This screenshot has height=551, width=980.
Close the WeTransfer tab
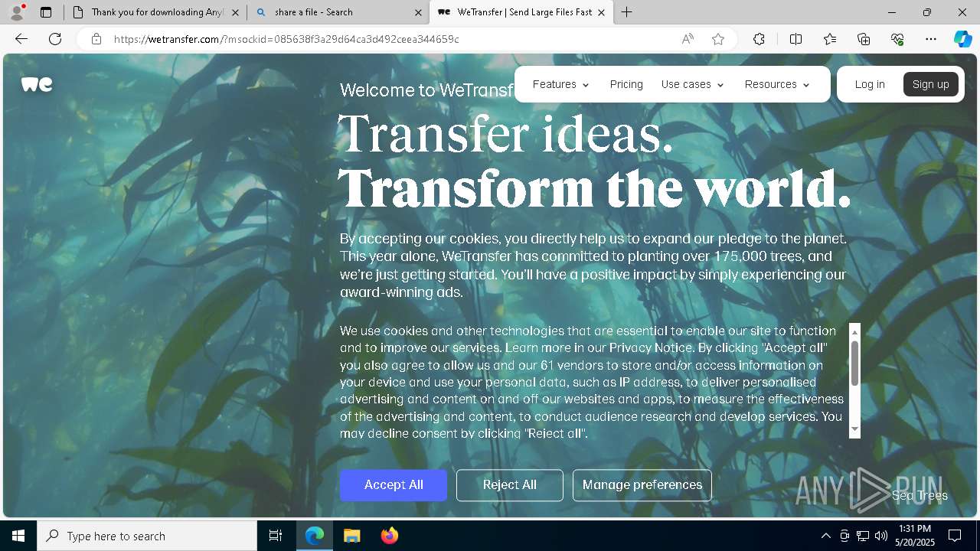601,12
